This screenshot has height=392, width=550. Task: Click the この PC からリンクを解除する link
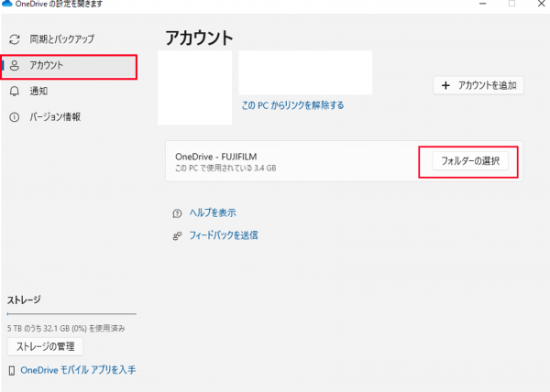point(292,105)
